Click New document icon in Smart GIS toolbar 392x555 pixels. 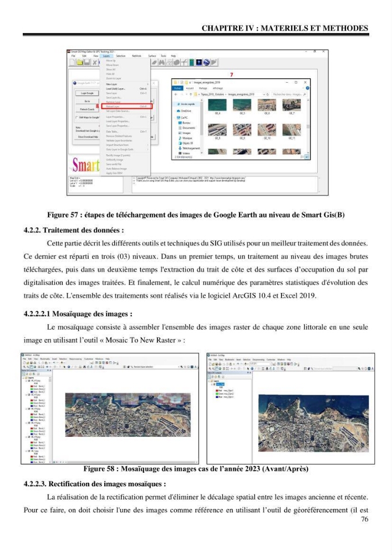[72, 62]
